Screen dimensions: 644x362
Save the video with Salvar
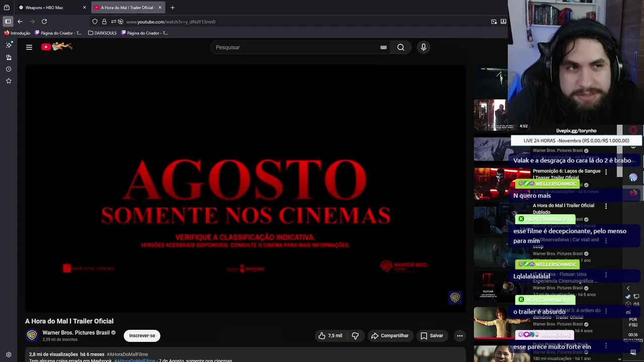432,335
